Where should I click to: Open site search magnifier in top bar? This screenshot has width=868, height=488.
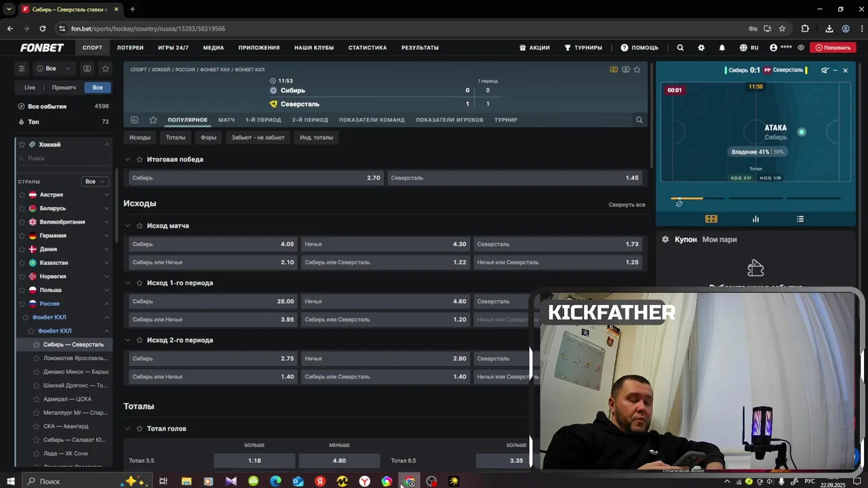(680, 47)
